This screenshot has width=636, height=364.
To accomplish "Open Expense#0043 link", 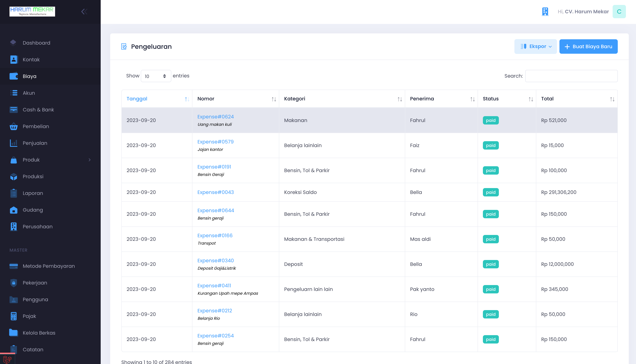I will click(x=215, y=192).
